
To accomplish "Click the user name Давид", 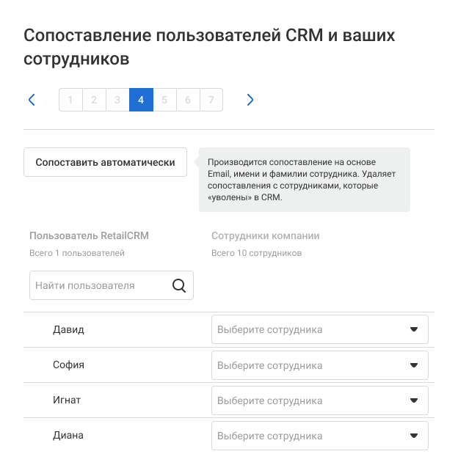I will (68, 329).
